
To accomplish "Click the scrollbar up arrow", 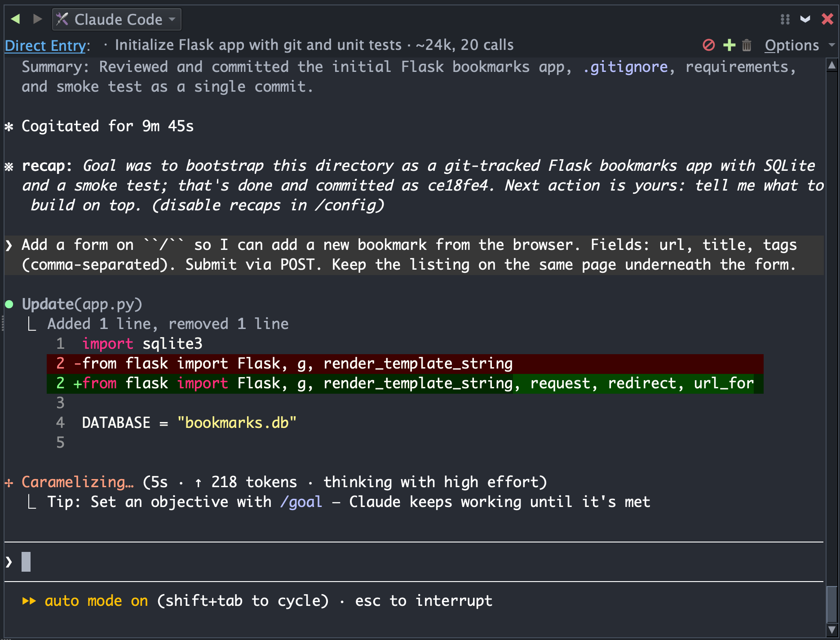I will click(832, 66).
